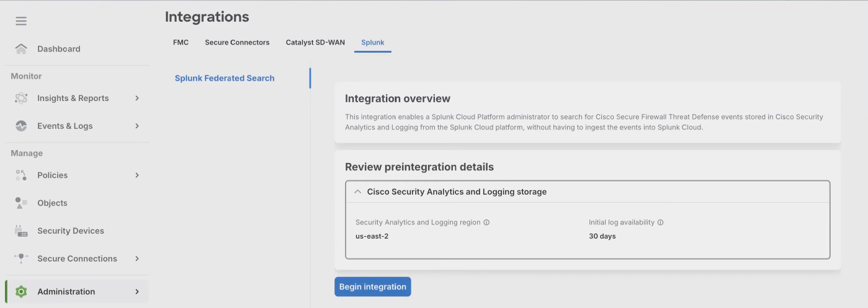Expand Administration submenu chevron
This screenshot has height=308, width=868.
point(137,291)
